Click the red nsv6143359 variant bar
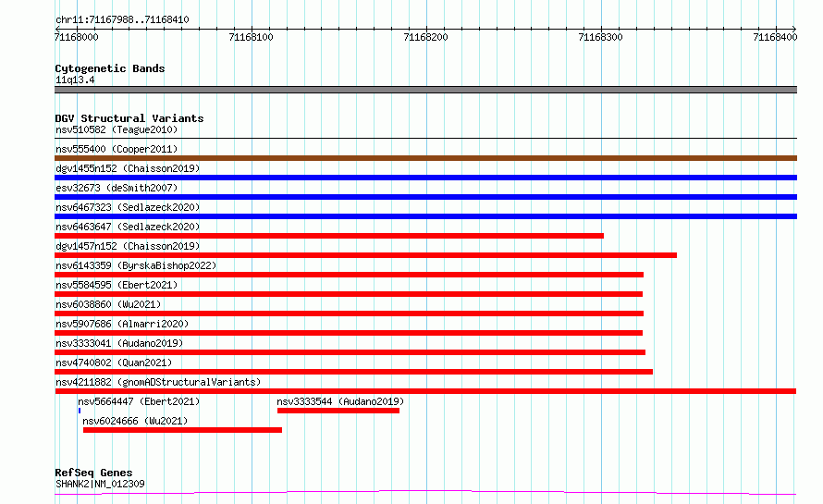Screen dimensions: 823x504 click(x=349, y=275)
